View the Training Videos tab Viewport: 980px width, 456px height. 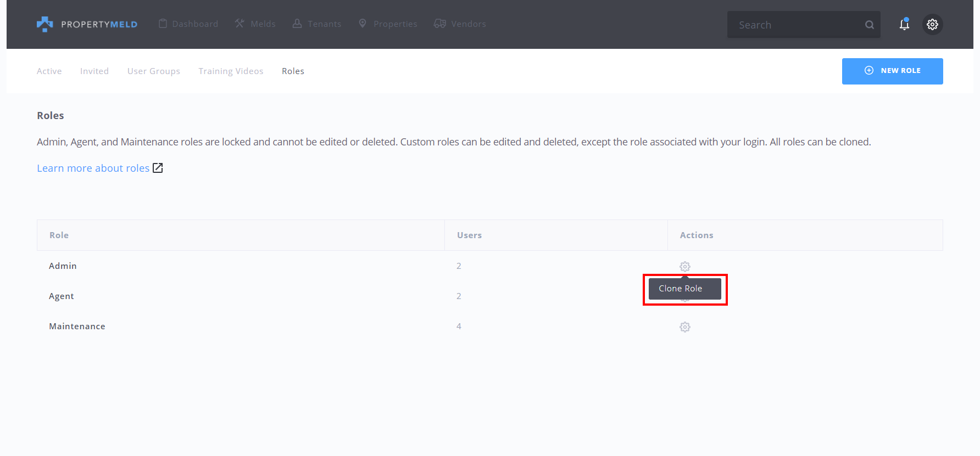[x=231, y=71]
